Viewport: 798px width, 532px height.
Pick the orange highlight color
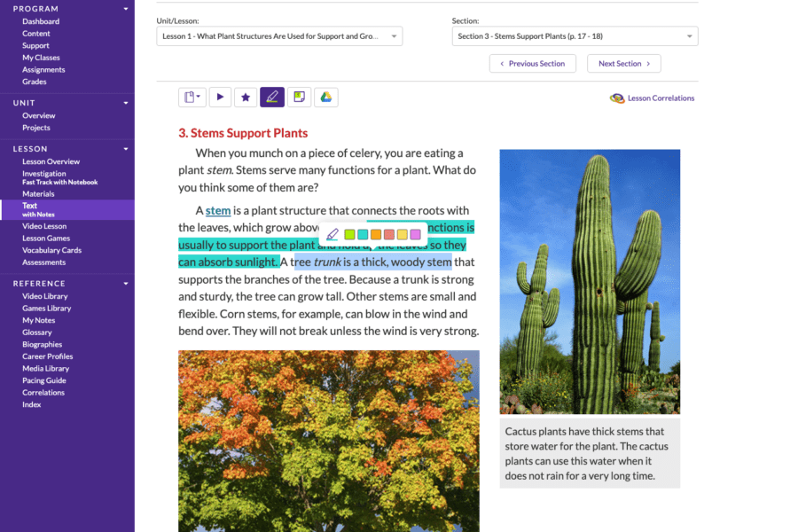coord(376,234)
